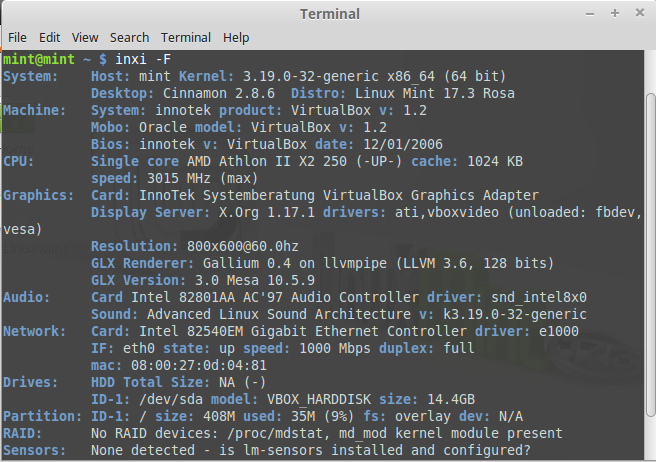Open the Edit menu
The width and height of the screenshot is (656, 462).
pos(49,38)
